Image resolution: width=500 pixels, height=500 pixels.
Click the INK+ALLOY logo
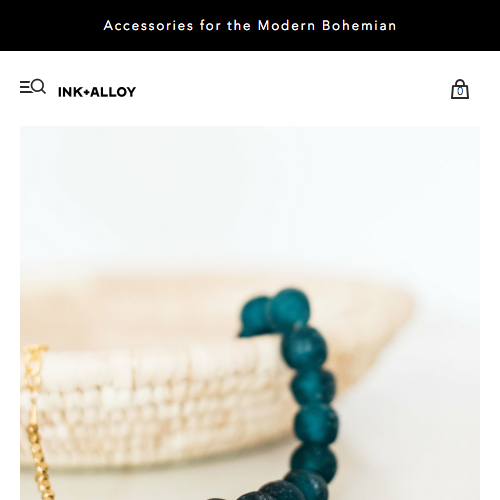[97, 92]
